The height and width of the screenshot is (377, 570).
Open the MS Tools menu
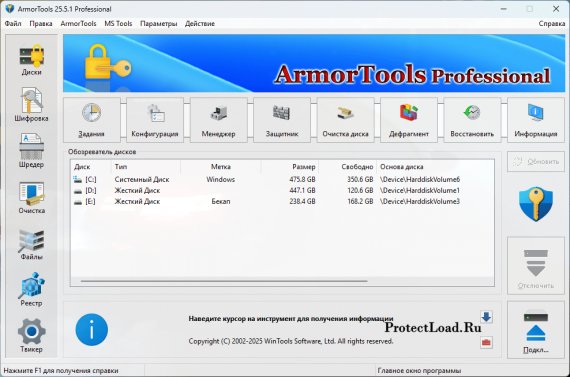coord(118,24)
